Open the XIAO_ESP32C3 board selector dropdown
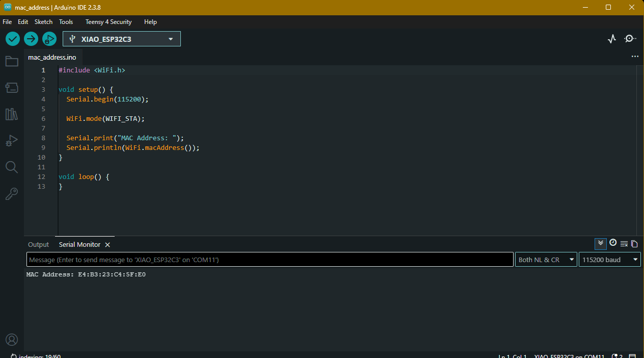This screenshot has height=358, width=644. (x=122, y=39)
